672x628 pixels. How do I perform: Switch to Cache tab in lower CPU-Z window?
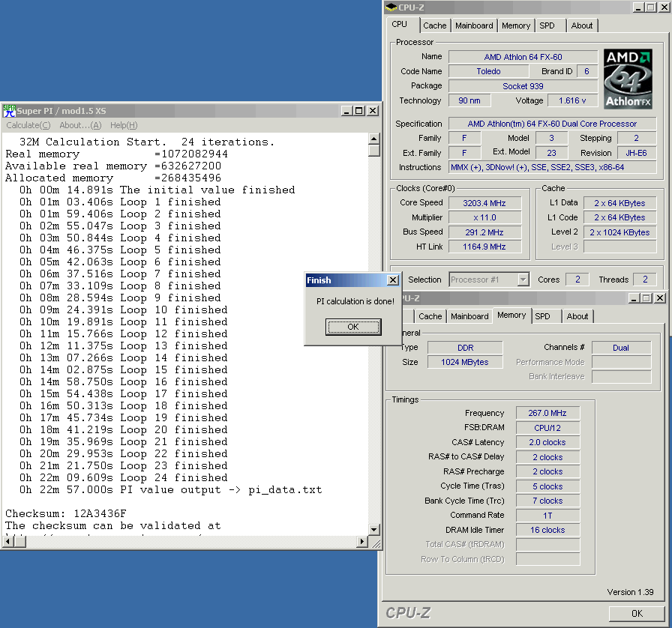coord(430,316)
